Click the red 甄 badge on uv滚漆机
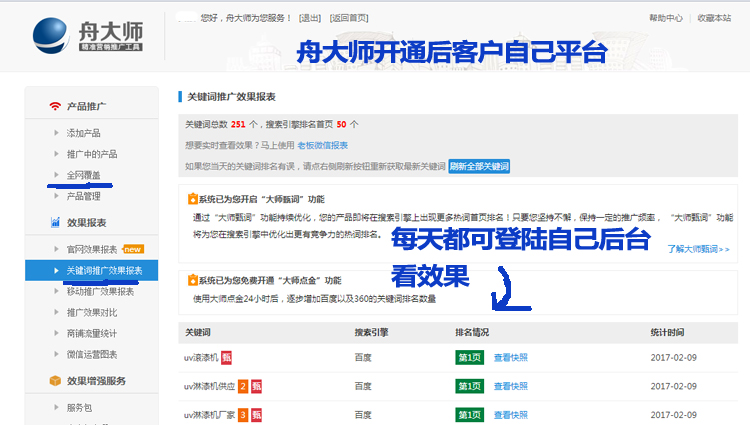This screenshot has height=425, width=750. click(226, 358)
